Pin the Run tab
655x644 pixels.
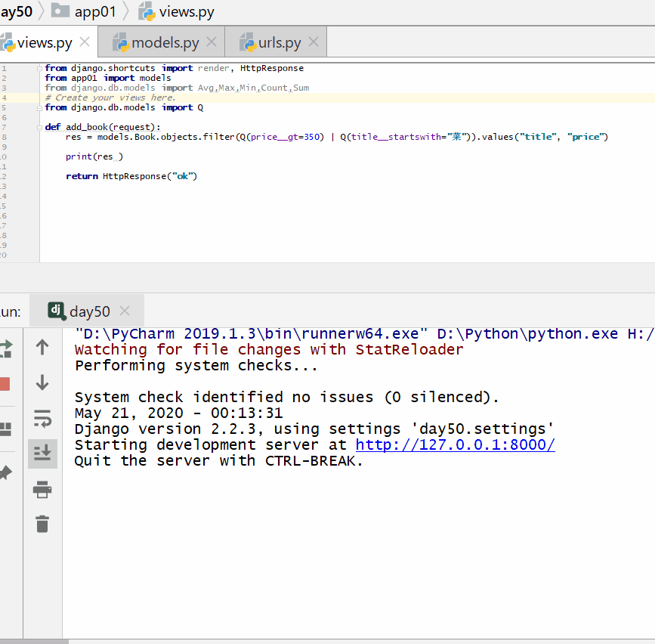5,474
